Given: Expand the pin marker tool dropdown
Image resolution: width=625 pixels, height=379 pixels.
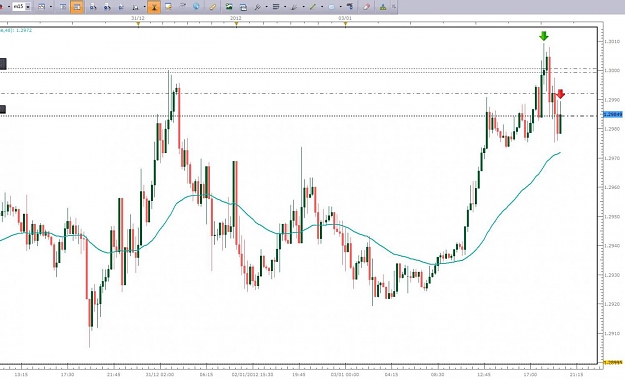Looking at the screenshot, I should coord(266,7).
